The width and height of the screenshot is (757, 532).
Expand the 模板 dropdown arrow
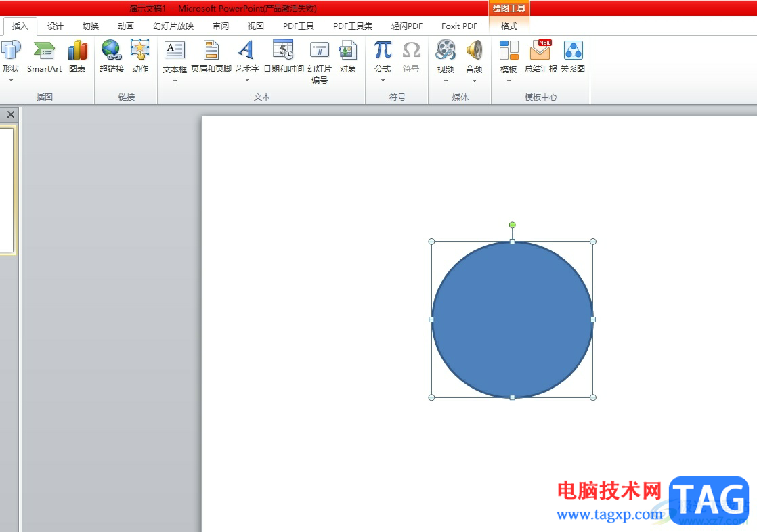pyautogui.click(x=509, y=81)
